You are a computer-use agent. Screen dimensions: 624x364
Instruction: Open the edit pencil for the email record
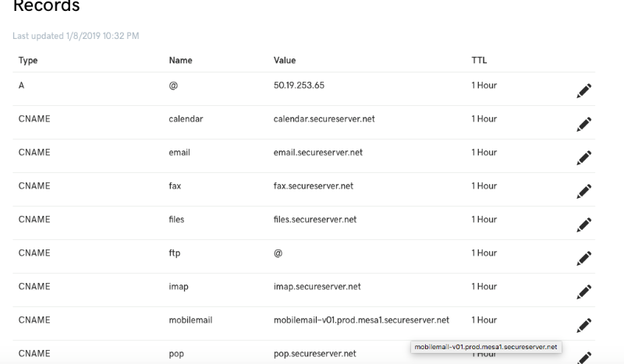(583, 157)
